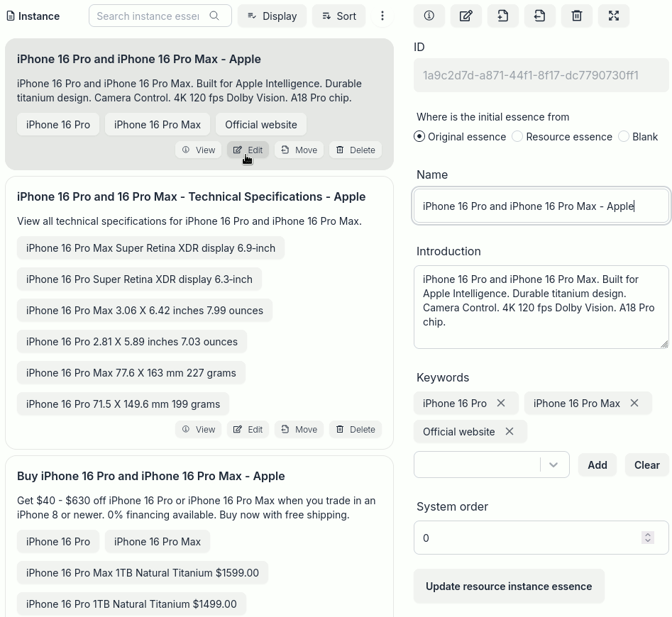672x617 pixels.
Task: Click the fullscreen expand icon in the top toolbar
Action: point(614,16)
